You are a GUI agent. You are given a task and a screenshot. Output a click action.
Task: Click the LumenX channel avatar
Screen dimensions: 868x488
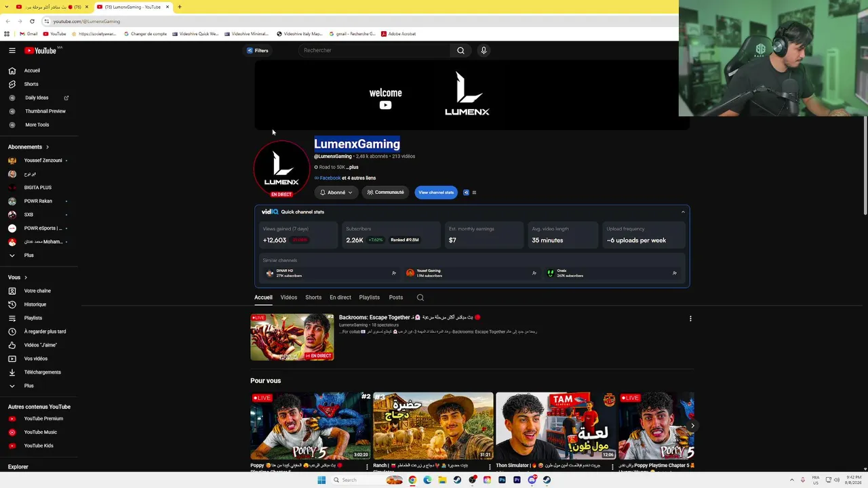281,168
